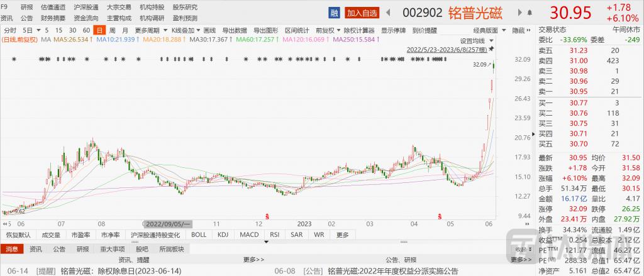Click 导出图形 to export the chart image
The image size is (644, 276).
266,30
